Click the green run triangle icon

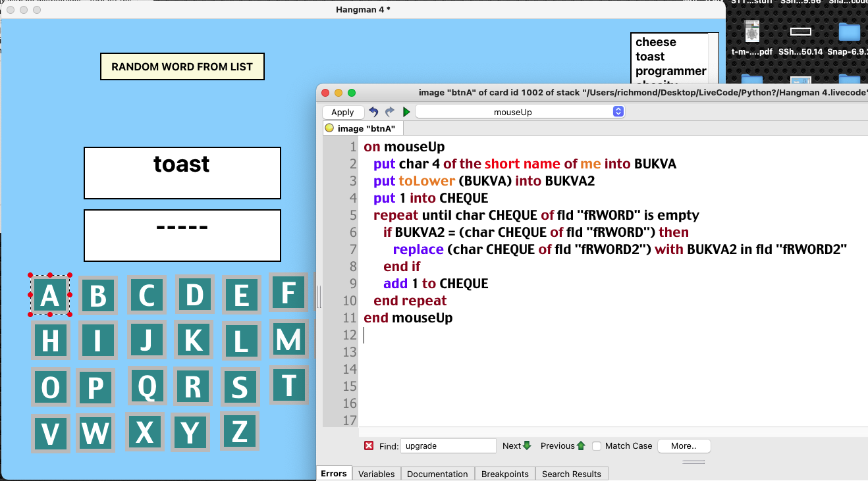pyautogui.click(x=406, y=113)
